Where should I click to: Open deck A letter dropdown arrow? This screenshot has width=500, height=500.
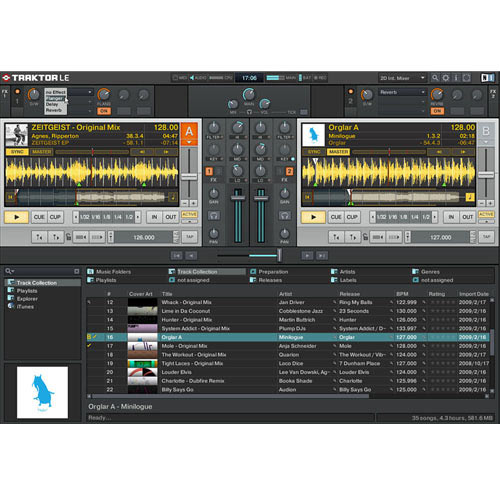click(189, 142)
